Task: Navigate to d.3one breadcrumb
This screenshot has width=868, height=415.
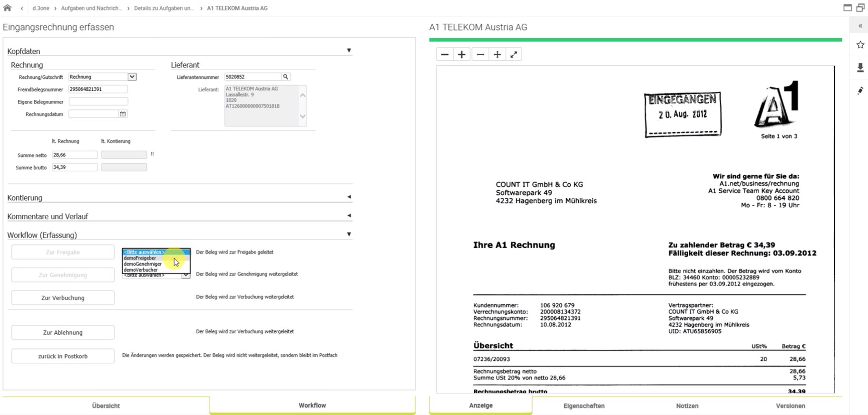Action: [41, 8]
